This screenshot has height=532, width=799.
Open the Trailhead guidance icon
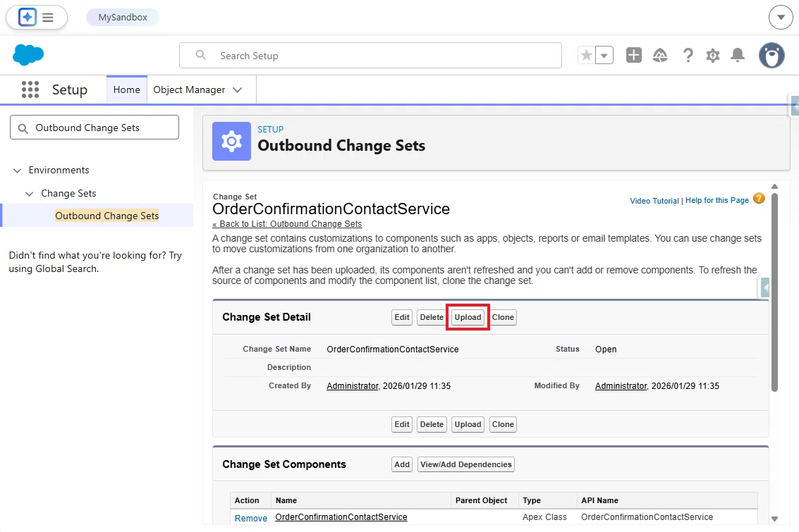[660, 55]
